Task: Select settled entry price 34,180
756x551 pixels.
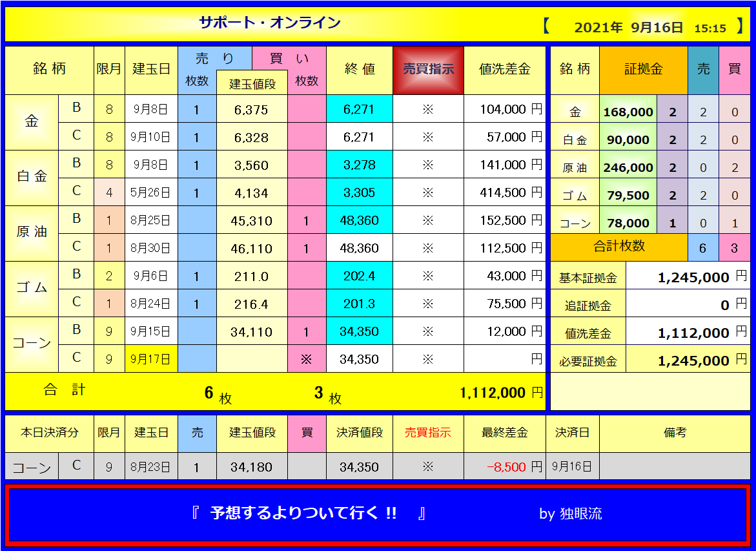Action: pos(252,466)
